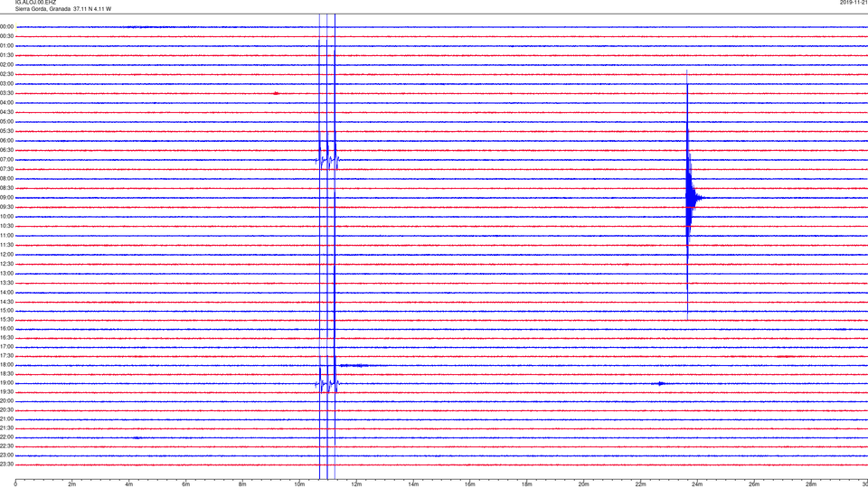Click the calibration pulses on the 07:00 trace
The height and width of the screenshot is (488, 868).
327,161
